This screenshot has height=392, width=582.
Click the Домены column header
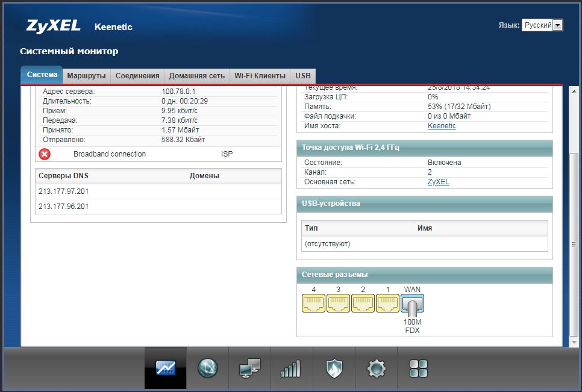(204, 176)
